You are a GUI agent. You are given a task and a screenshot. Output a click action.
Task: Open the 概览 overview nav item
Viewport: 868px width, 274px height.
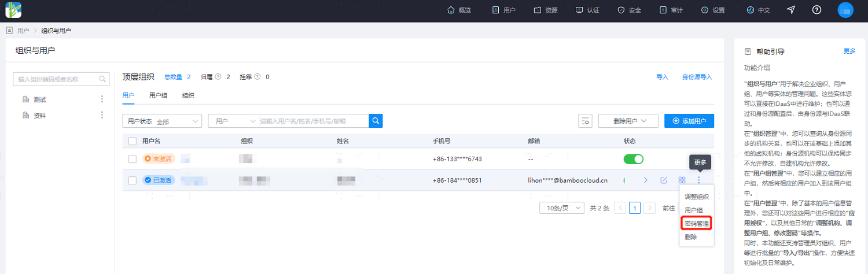click(x=459, y=10)
